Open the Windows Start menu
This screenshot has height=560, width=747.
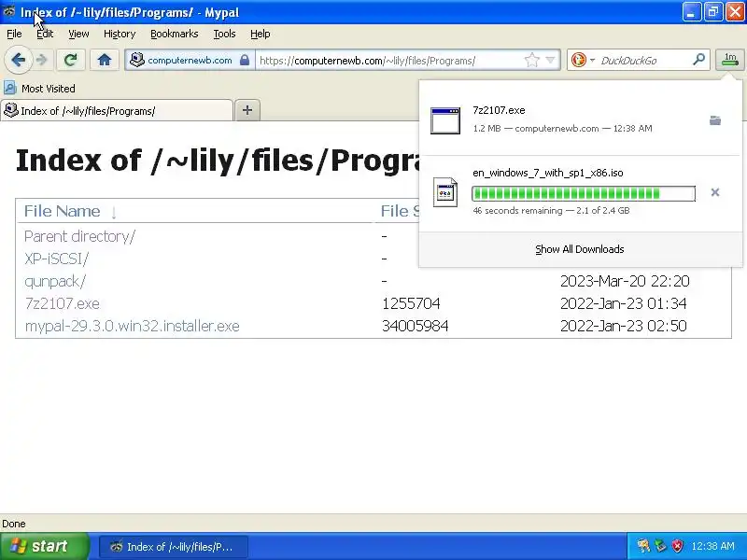[x=44, y=546]
